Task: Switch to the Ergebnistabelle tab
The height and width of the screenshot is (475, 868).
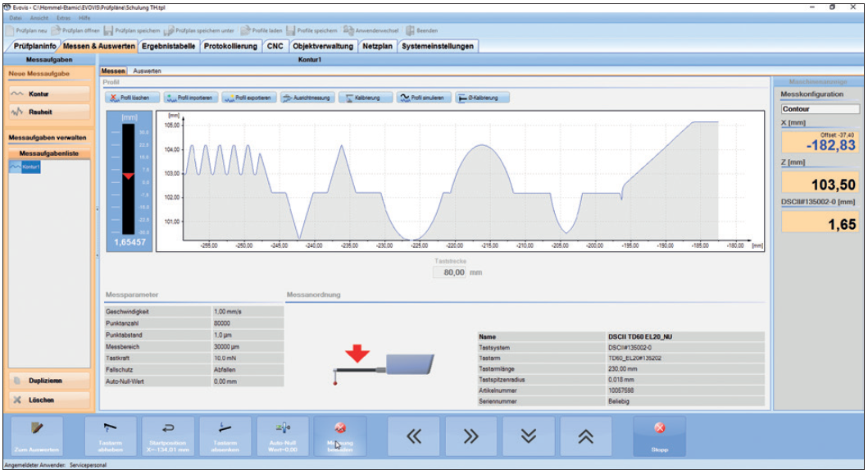Action: 169,46
